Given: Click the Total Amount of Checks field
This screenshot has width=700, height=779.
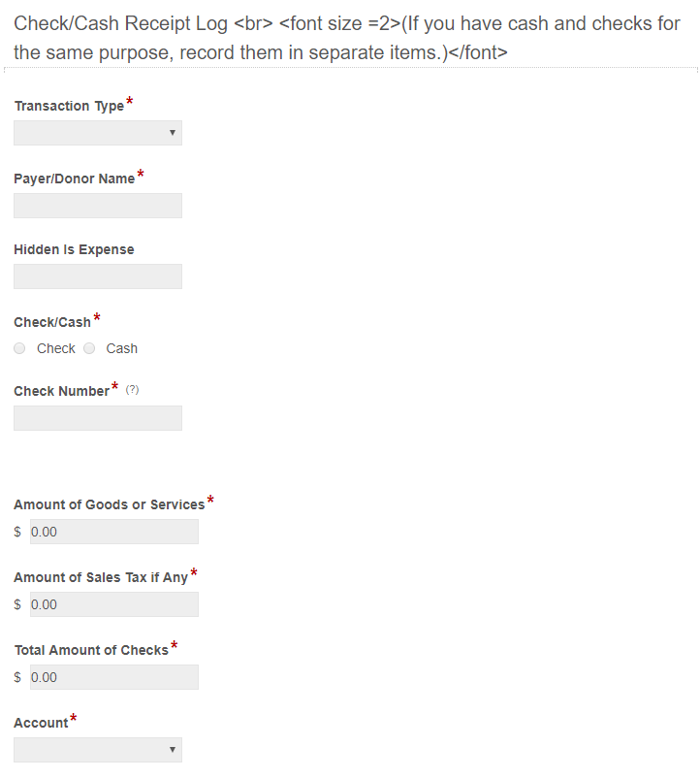Looking at the screenshot, I should 113,677.
